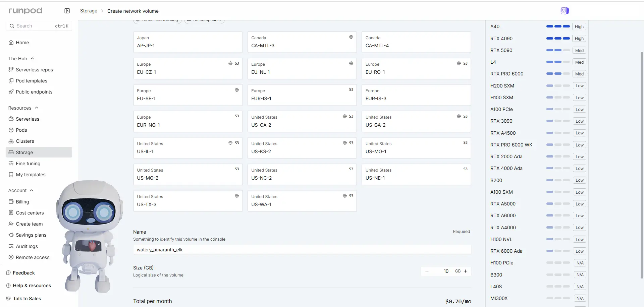Select the AP-JP-1 Japan datacenter
The image size is (644, 307).
point(188,42)
